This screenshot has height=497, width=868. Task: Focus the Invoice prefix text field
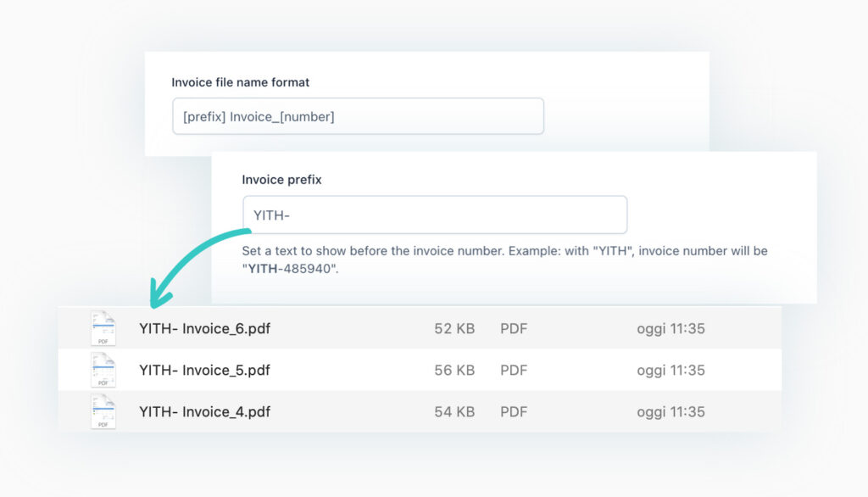[x=434, y=215]
